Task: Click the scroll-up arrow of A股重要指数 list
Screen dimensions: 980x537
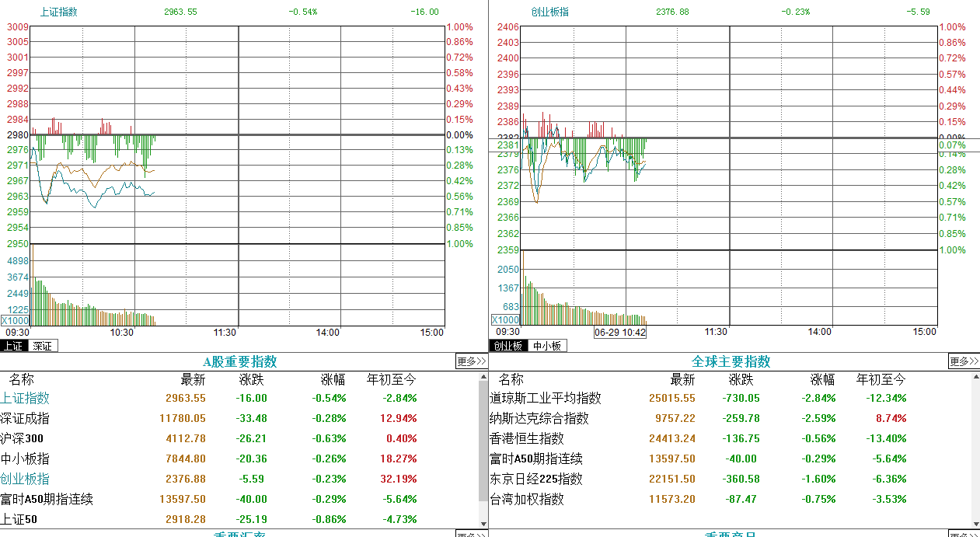Action: tap(483, 377)
